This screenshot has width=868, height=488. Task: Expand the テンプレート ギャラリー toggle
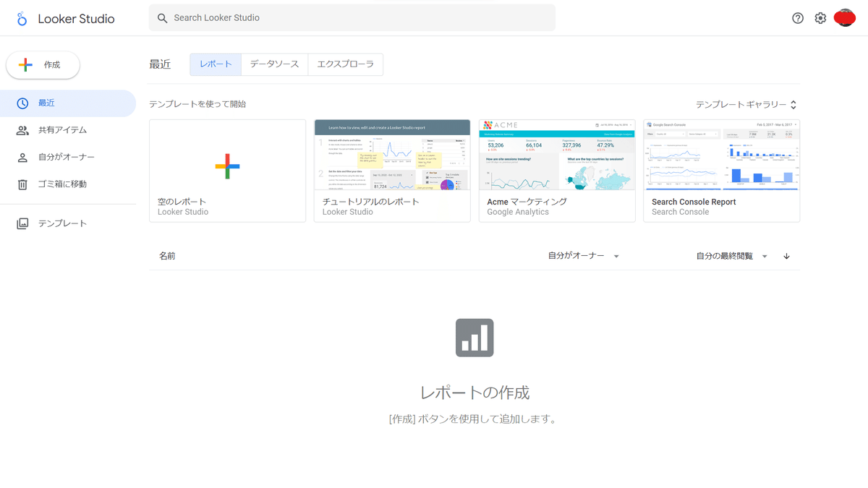746,105
